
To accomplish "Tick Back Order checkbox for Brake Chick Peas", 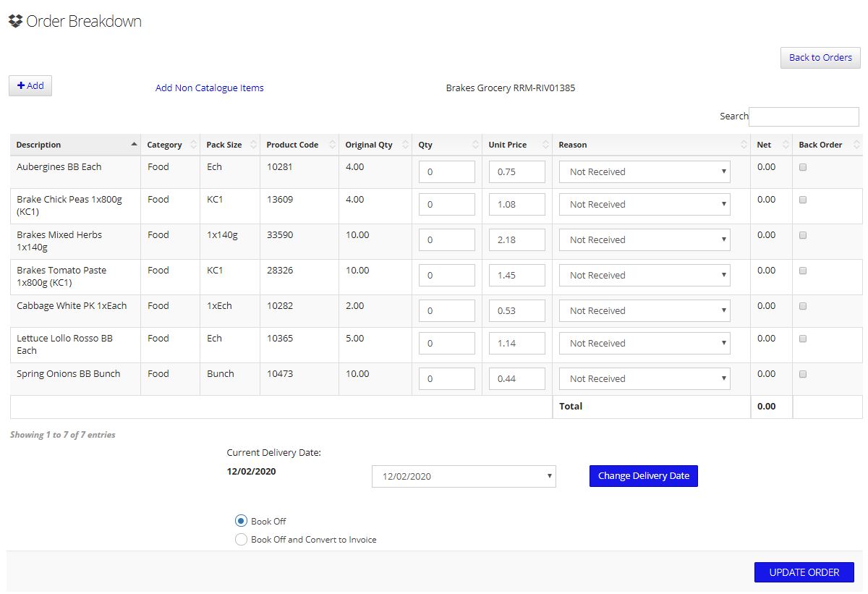I will click(x=803, y=200).
